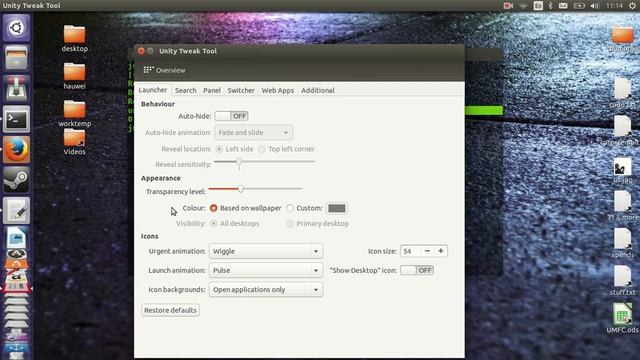The width and height of the screenshot is (640, 360).
Task: Click the Icon size value field
Action: pyautogui.click(x=411, y=251)
